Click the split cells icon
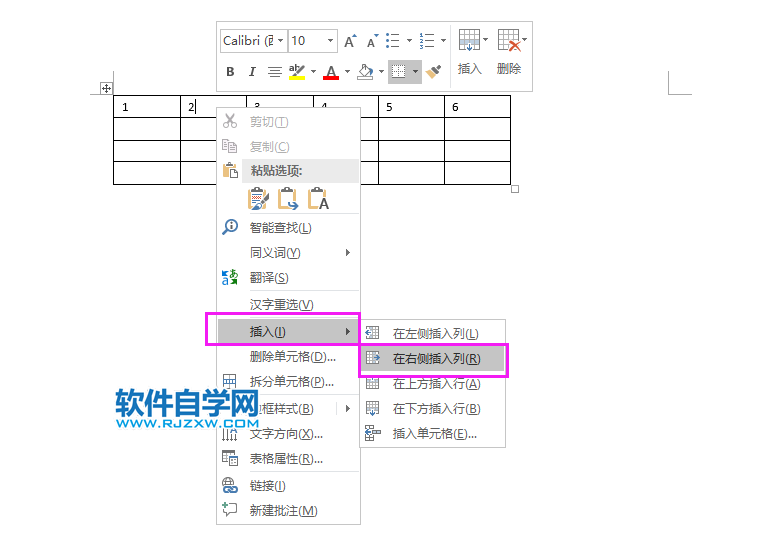This screenshot has height=541, width=782. 229,381
